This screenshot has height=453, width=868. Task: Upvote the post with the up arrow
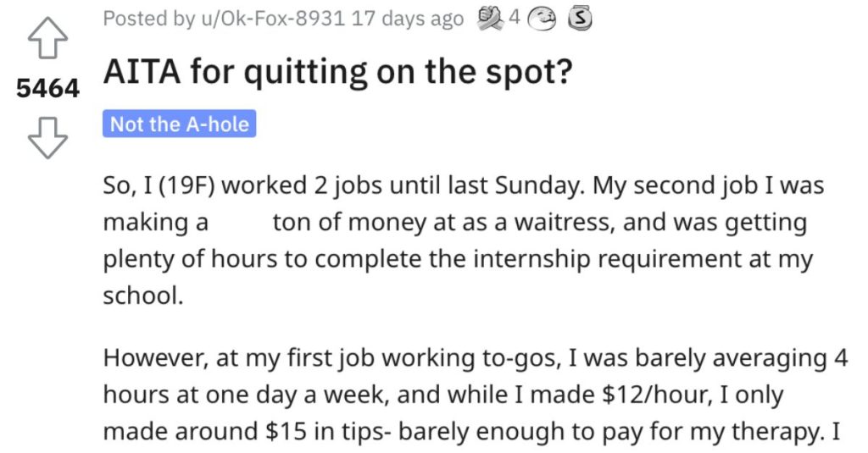click(47, 37)
